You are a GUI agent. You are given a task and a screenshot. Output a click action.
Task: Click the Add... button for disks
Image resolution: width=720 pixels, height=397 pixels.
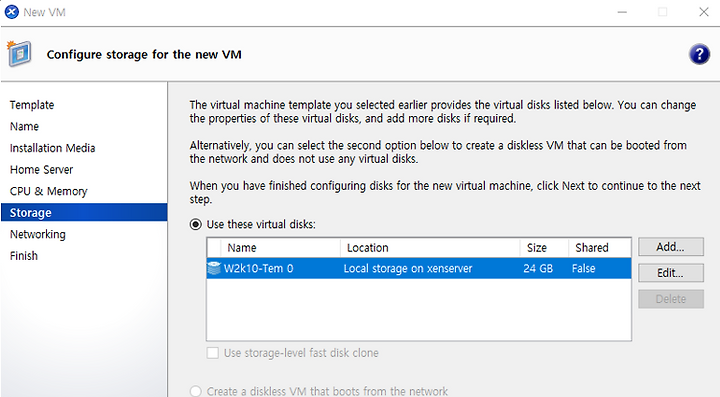(670, 247)
